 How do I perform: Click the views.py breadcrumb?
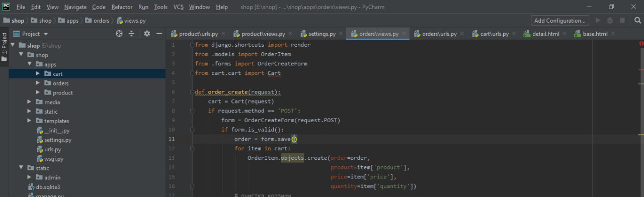(131, 21)
